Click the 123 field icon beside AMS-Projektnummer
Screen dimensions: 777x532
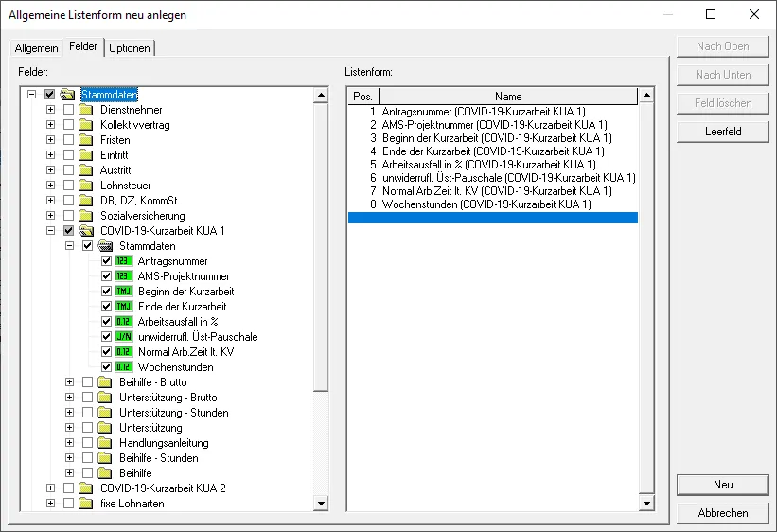pos(123,275)
